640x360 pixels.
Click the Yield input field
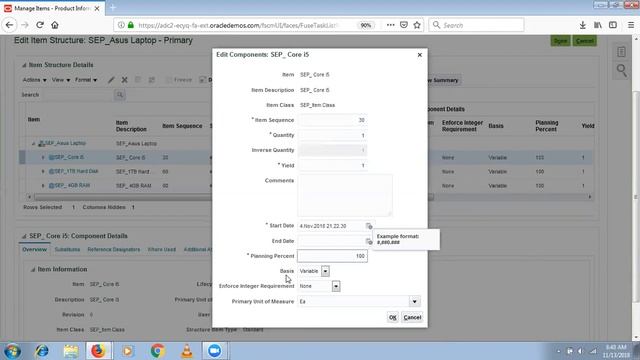332,165
